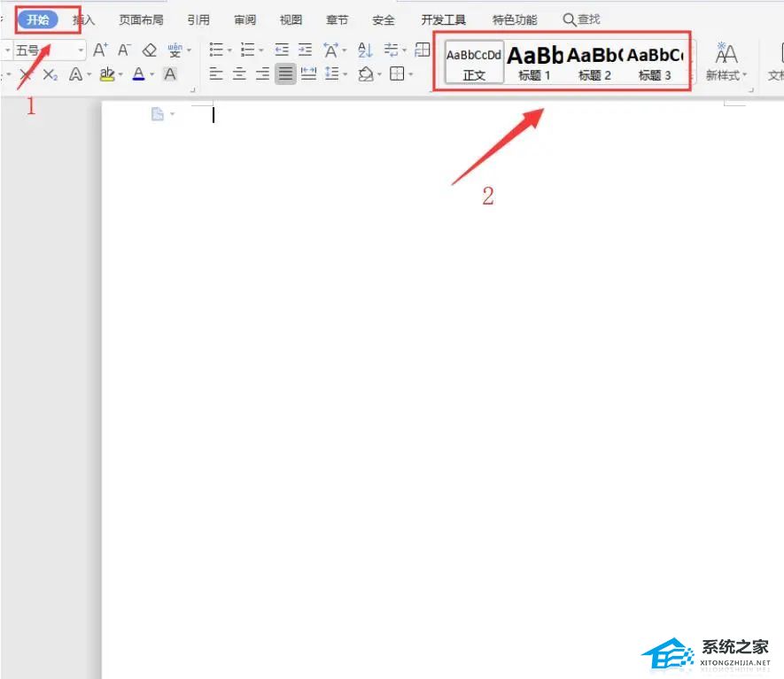Click the document page icon in margin

point(158,114)
